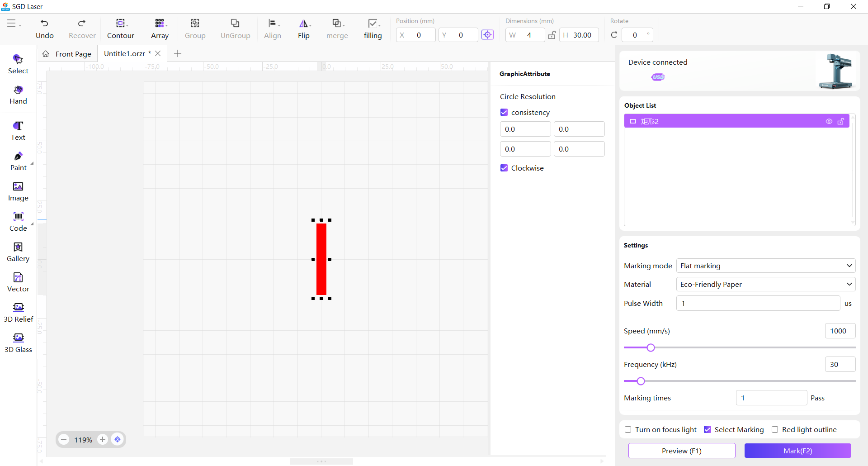868x466 pixels.
Task: Hide 矩形2 object with eye icon
Action: [829, 121]
